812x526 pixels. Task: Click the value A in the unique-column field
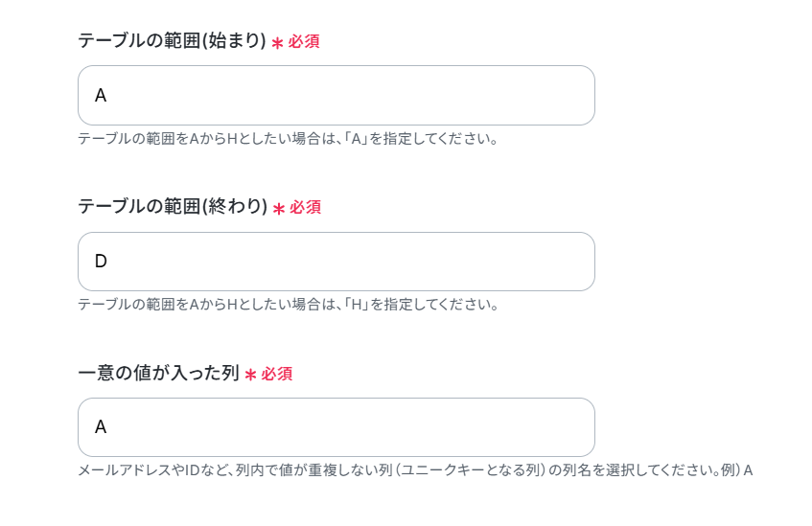(x=101, y=427)
